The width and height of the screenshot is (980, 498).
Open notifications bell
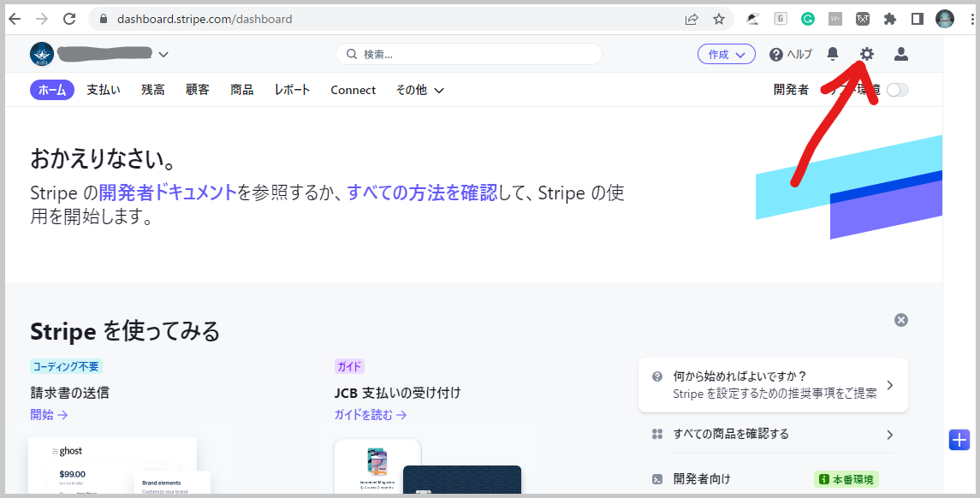(x=833, y=55)
